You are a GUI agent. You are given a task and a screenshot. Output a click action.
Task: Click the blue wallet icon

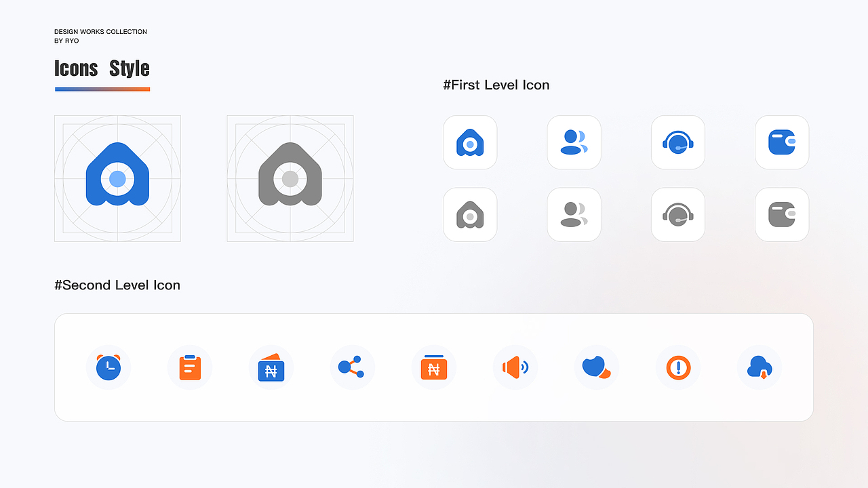(x=782, y=142)
